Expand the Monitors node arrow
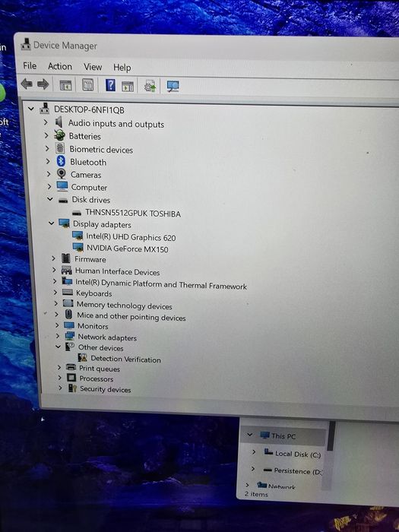399x532 pixels. pyautogui.click(x=57, y=325)
